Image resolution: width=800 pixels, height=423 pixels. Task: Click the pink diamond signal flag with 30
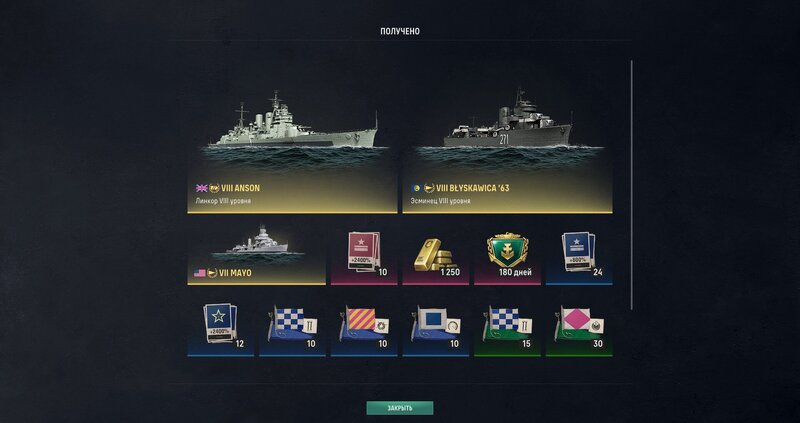579,324
